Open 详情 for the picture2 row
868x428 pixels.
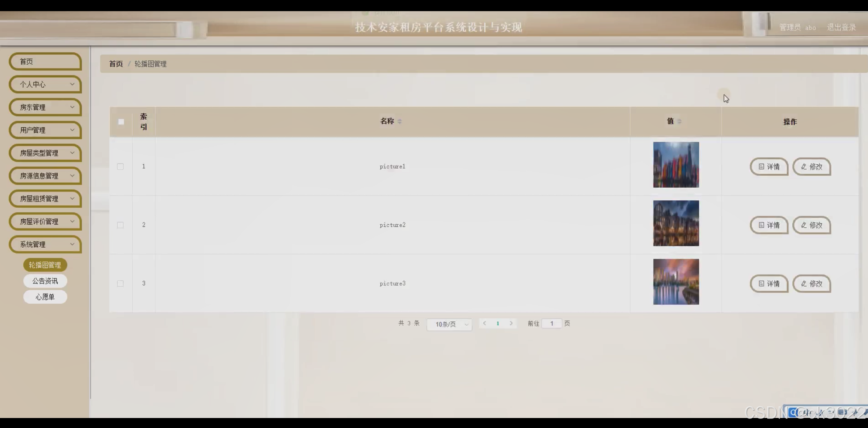769,225
